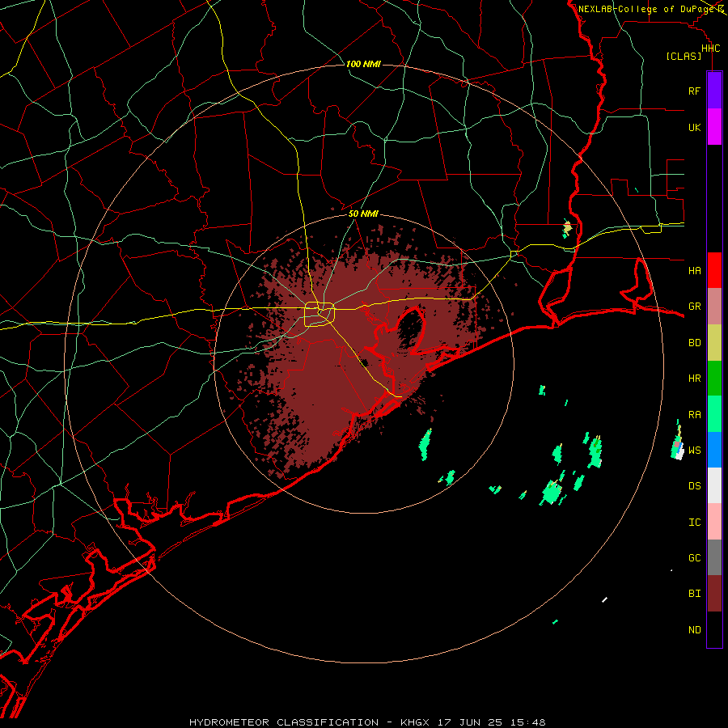The height and width of the screenshot is (728, 728).
Task: Click the yellow Houston loop highway box
Action: [320, 315]
